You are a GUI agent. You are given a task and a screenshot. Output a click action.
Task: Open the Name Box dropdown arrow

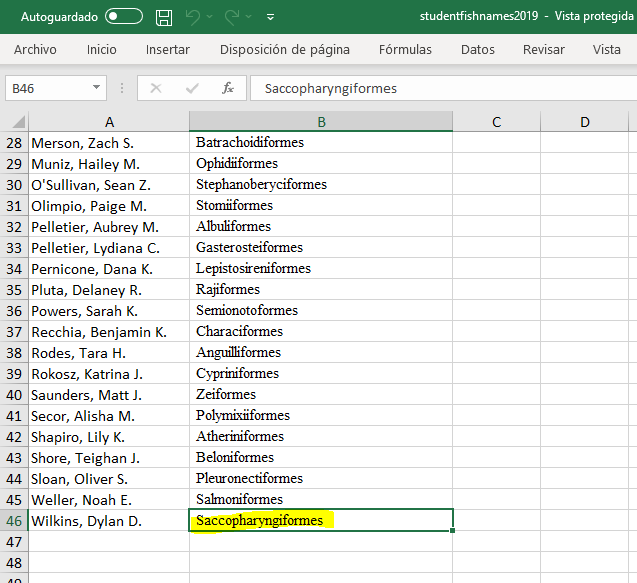click(96, 88)
